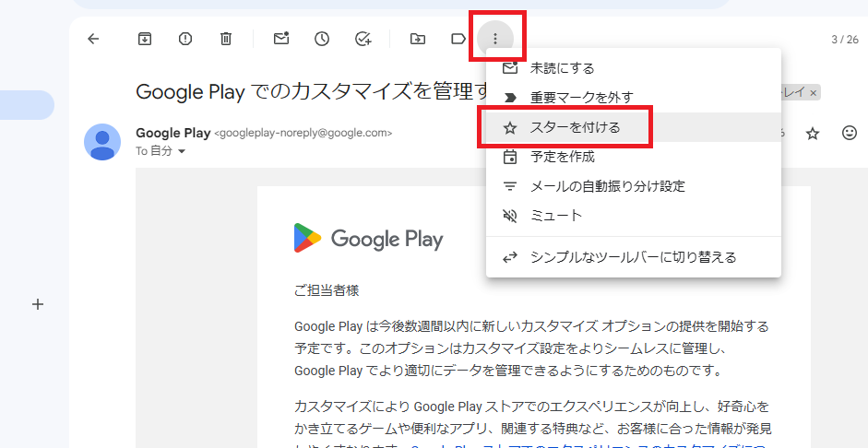Star the message next to sender row
Viewport: 868px width, 448px height.
click(812, 134)
